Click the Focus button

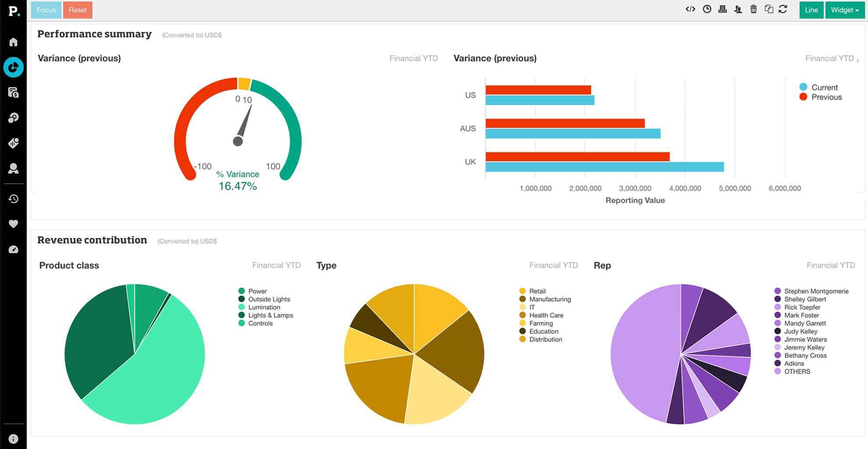click(46, 10)
